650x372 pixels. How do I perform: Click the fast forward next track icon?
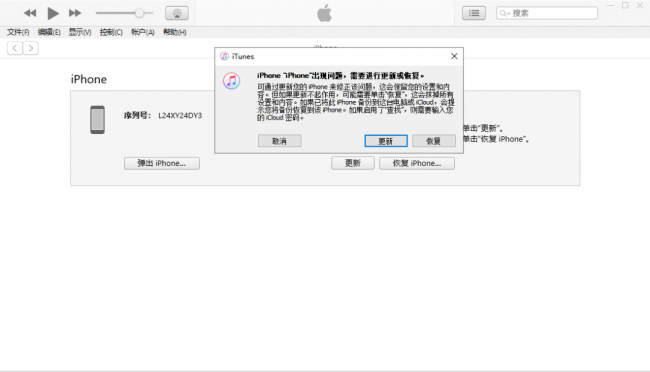coord(75,13)
